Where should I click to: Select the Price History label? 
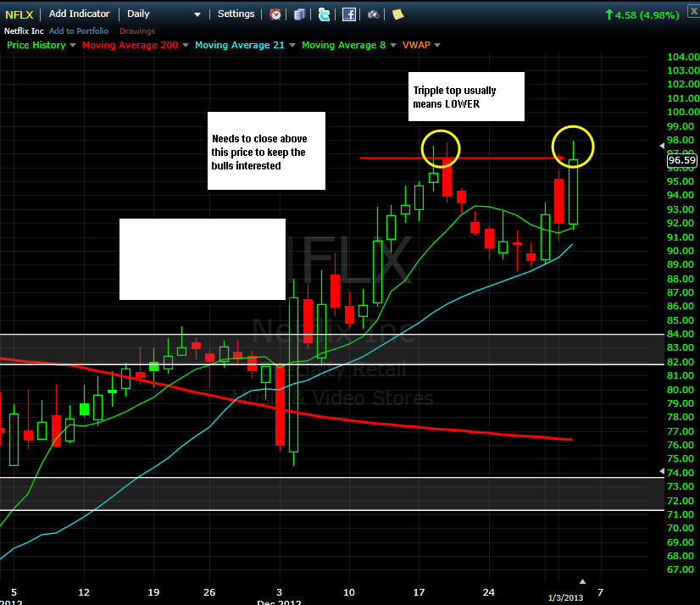pos(36,45)
